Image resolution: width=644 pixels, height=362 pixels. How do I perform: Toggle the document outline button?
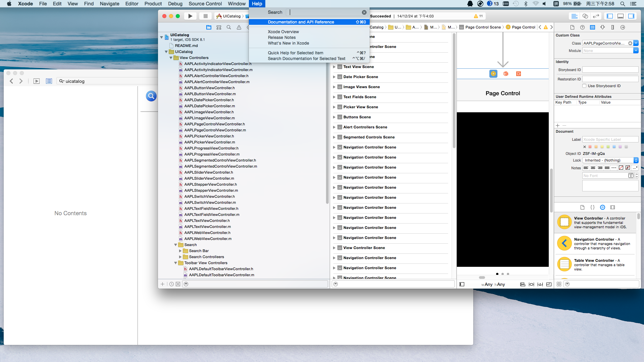pyautogui.click(x=462, y=284)
